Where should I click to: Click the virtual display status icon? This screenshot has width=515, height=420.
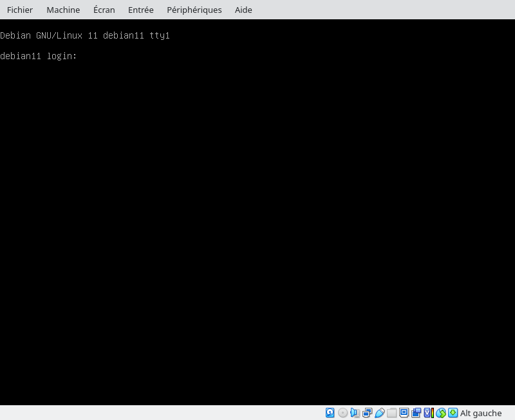click(x=404, y=413)
